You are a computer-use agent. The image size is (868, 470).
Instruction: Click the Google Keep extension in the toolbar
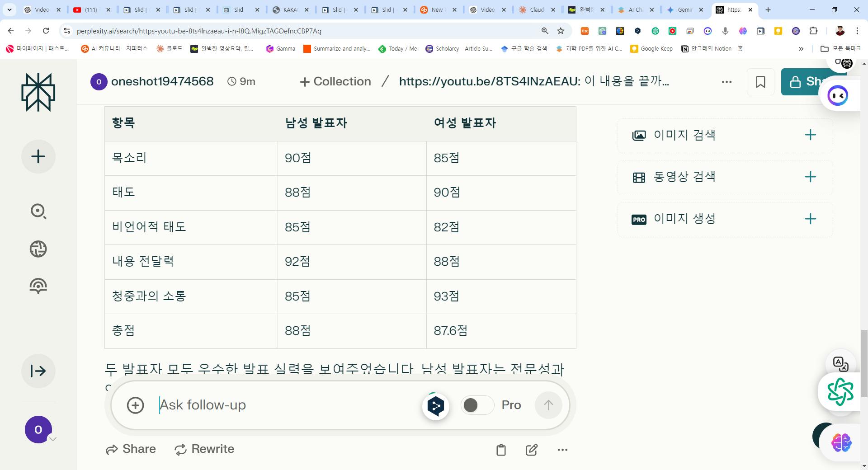(778, 31)
